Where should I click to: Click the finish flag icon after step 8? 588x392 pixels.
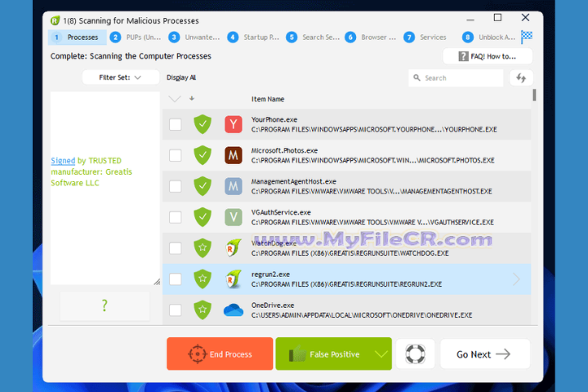527,37
